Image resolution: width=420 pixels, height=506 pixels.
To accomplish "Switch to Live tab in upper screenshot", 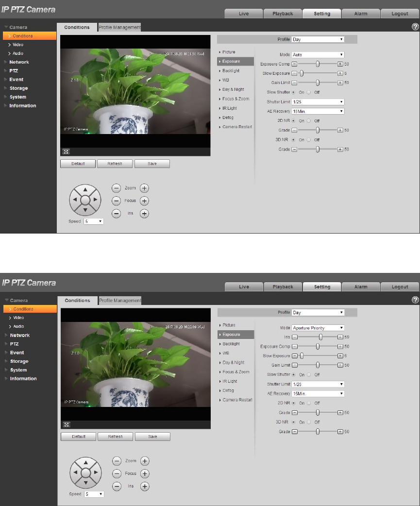I will point(244,14).
